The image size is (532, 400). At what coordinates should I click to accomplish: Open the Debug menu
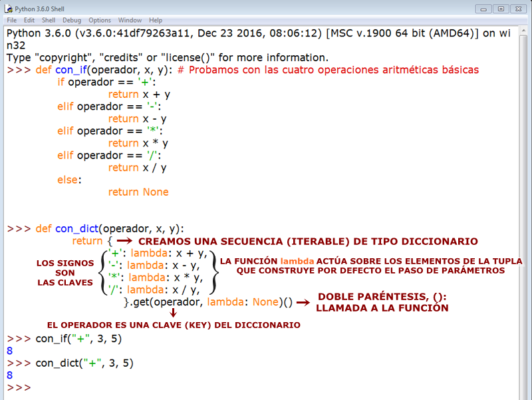(70, 20)
